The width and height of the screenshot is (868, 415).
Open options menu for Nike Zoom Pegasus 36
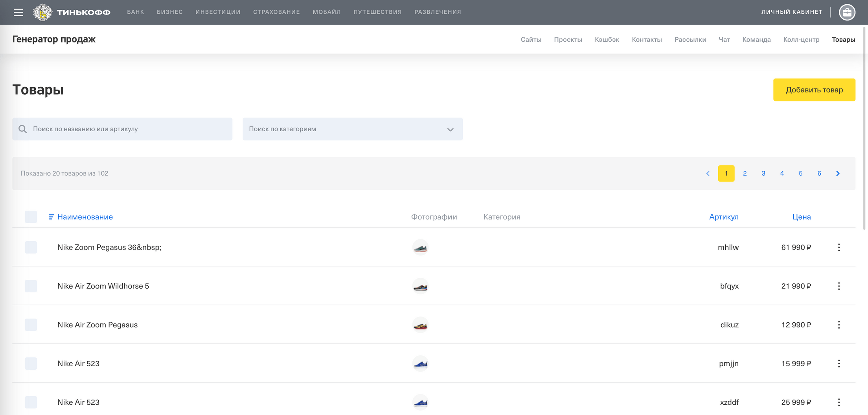[x=839, y=247]
